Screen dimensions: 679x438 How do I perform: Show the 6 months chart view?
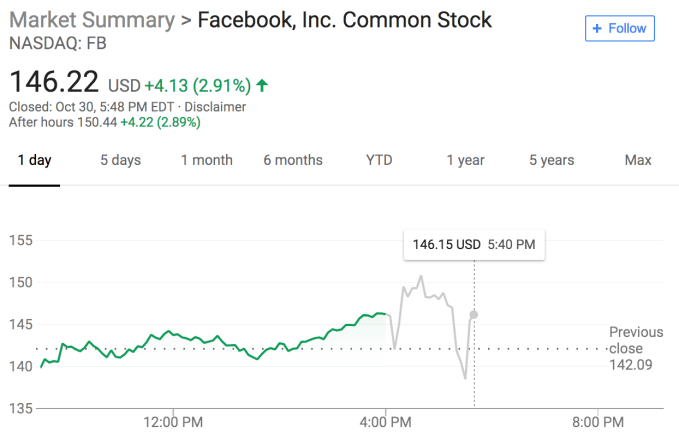(293, 160)
